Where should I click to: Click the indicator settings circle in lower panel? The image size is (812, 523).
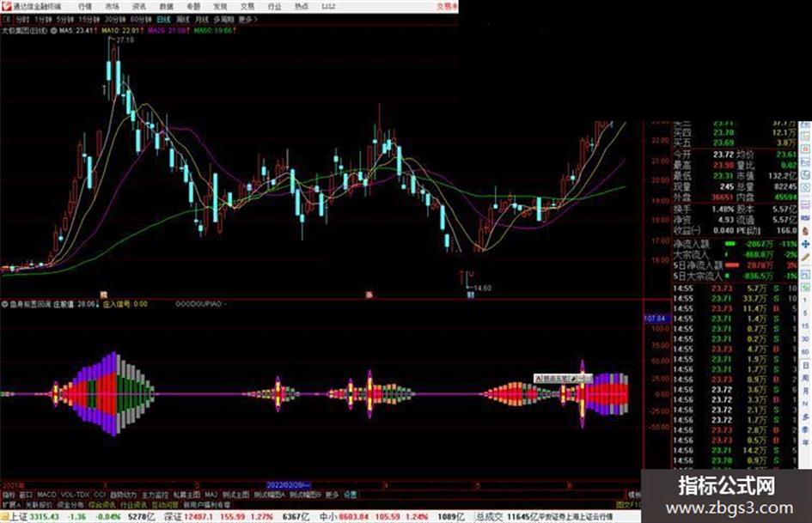pos(4,304)
